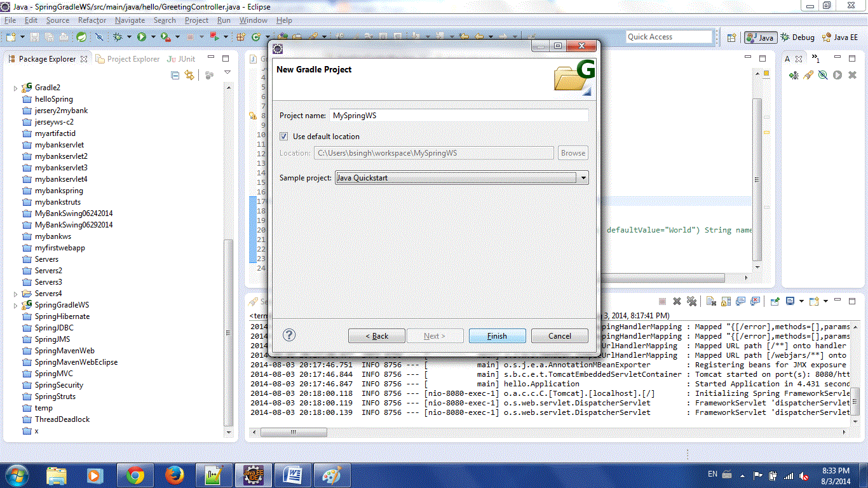
Task: Open the Sample project dropdown
Action: pyautogui.click(x=583, y=178)
